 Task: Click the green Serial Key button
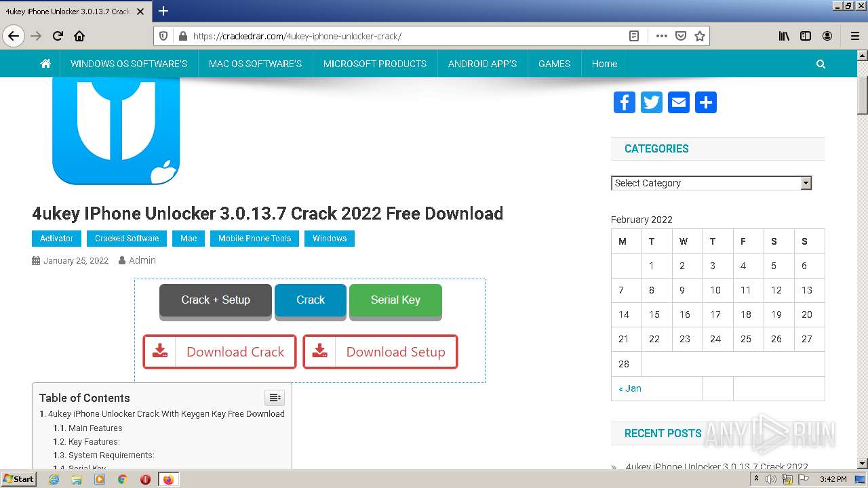[x=395, y=300]
